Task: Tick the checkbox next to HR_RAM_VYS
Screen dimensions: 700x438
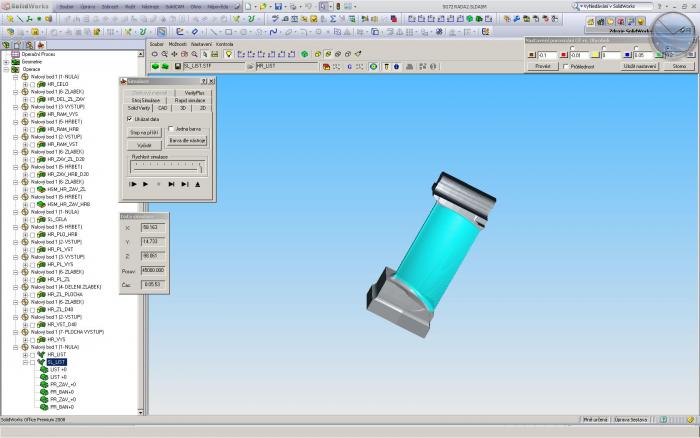Action: pos(33,114)
